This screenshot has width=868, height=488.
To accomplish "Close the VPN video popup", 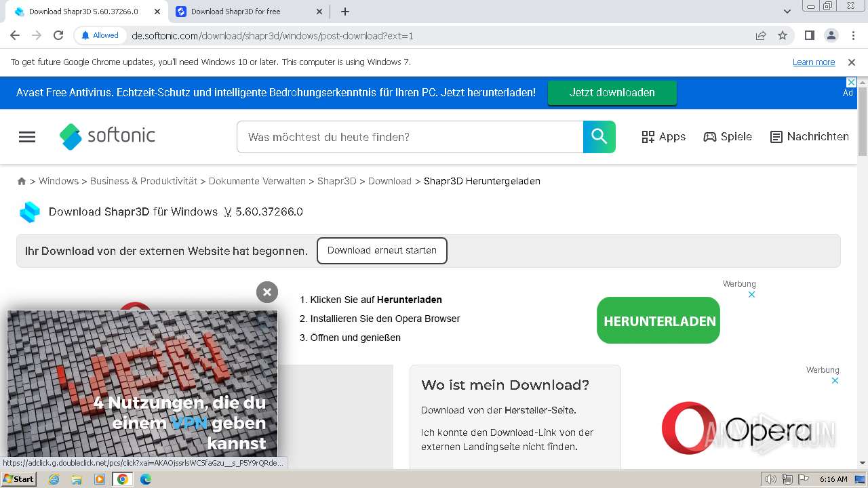I will tap(267, 292).
